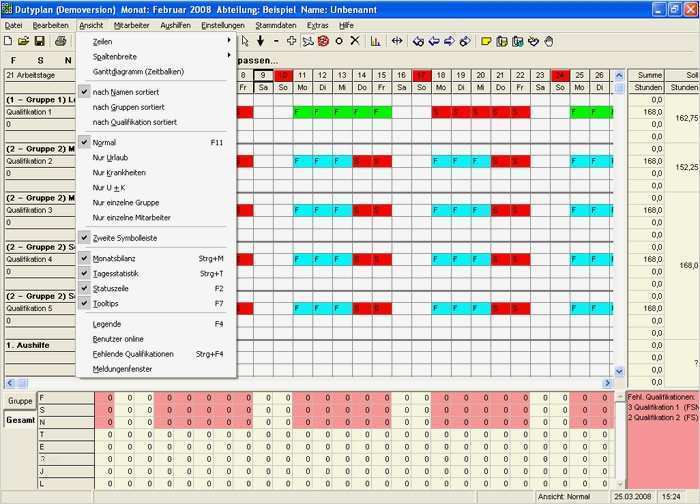The height and width of the screenshot is (504, 700).
Task: Click schedule grid scroll-up arrow
Action: coord(619,75)
